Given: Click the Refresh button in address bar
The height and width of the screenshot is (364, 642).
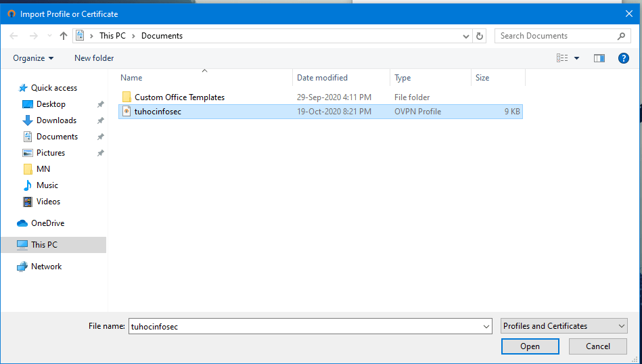Looking at the screenshot, I should click(x=480, y=36).
